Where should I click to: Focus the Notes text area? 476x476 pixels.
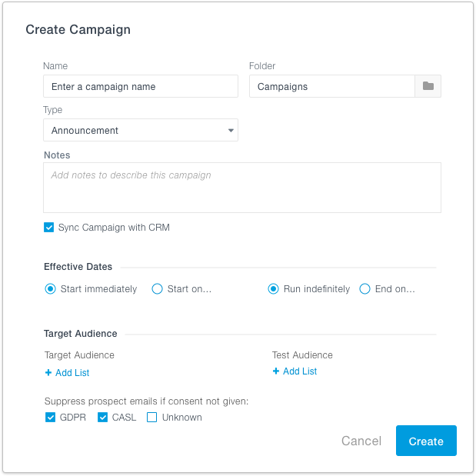click(242, 188)
